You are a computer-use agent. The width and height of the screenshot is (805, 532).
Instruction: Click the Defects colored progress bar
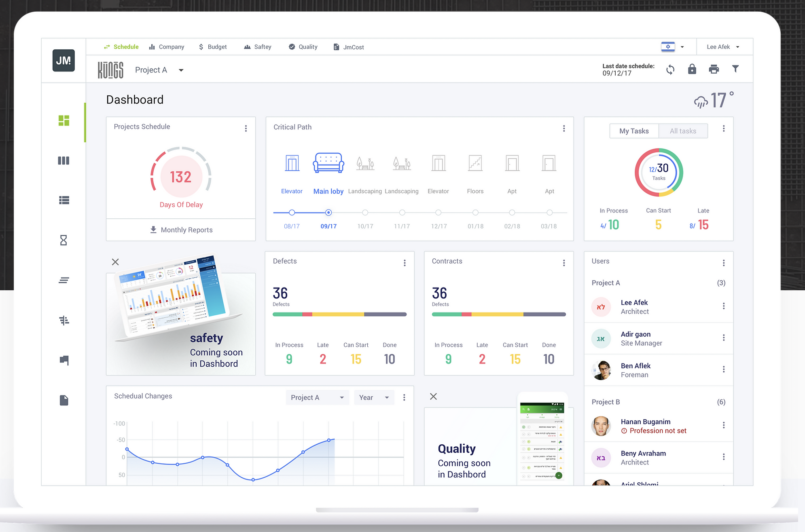coord(339,314)
